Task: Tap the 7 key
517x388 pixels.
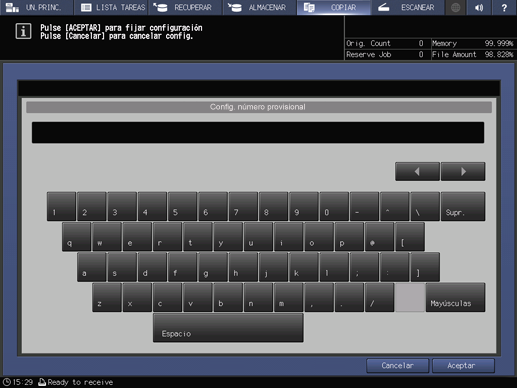Action: [x=243, y=206]
